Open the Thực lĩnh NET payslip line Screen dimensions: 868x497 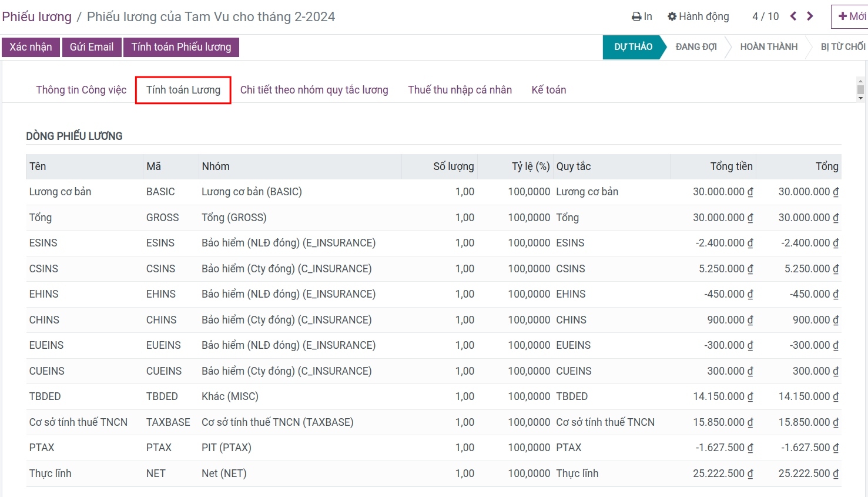pyautogui.click(x=51, y=473)
